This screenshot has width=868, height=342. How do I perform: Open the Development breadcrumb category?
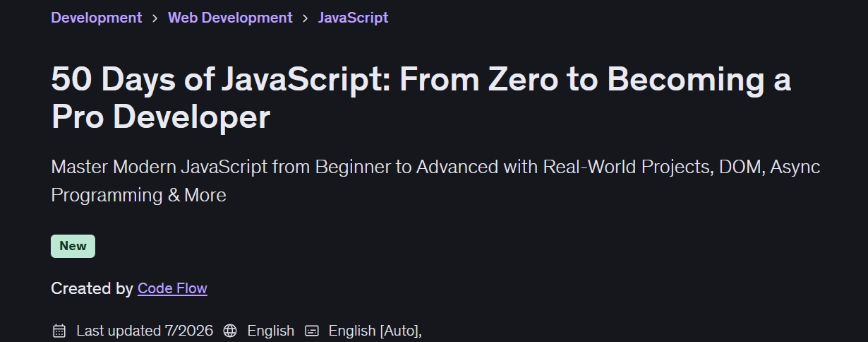point(97,18)
